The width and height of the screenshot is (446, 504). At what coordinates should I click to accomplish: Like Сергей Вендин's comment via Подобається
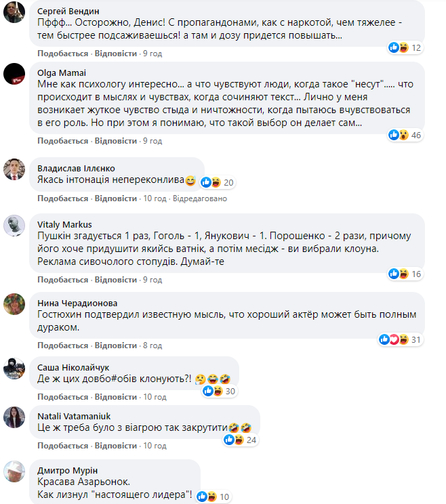pyautogui.click(x=62, y=54)
